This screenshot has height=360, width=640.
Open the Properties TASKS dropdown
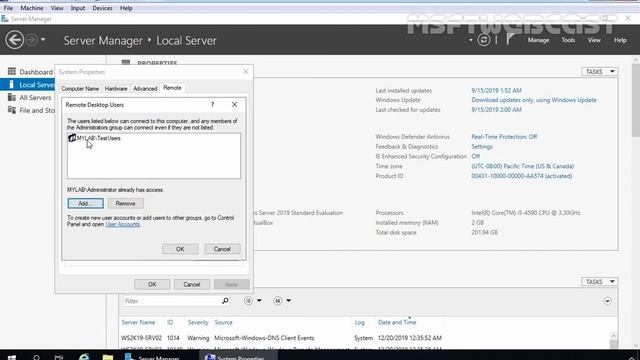click(x=600, y=71)
